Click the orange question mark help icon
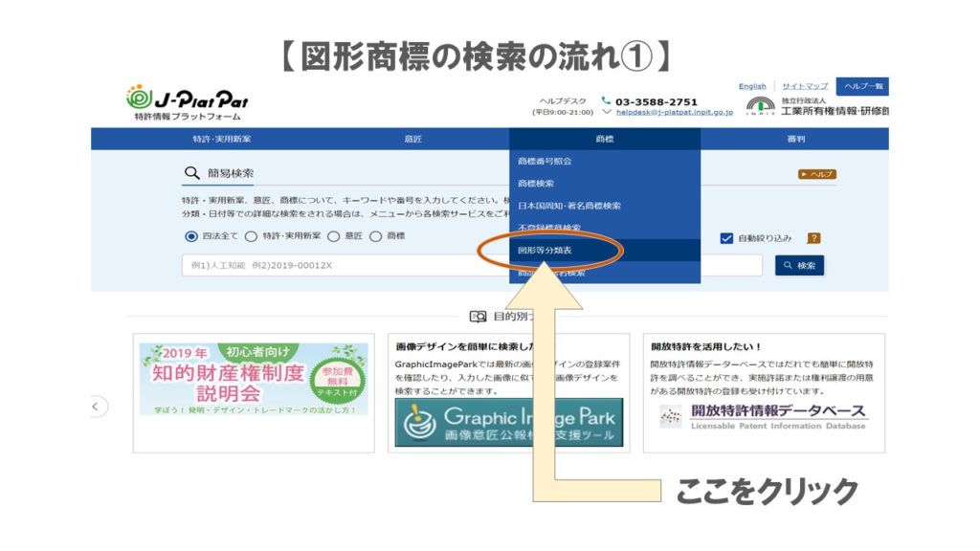Screen dimensions: 980x551 pyautogui.click(x=813, y=238)
